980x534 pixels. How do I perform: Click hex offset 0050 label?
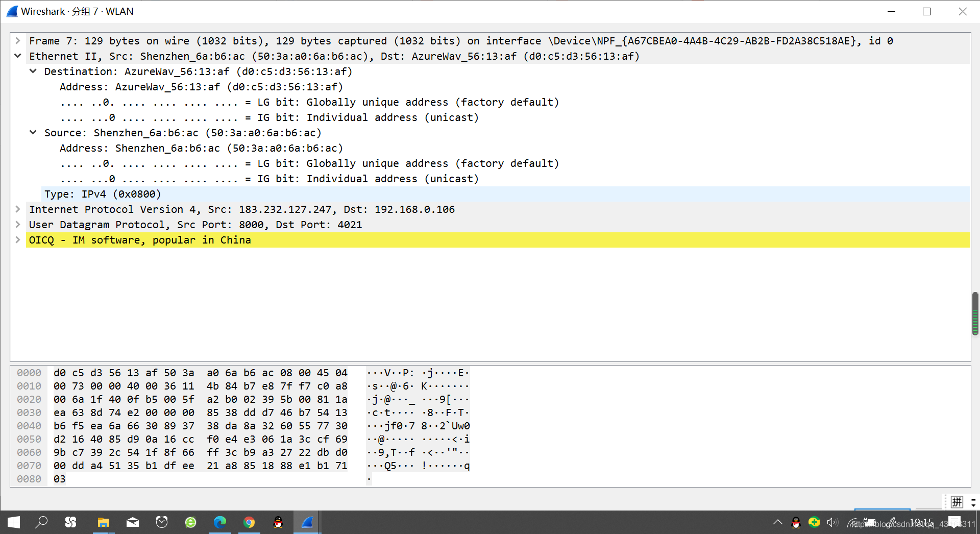pyautogui.click(x=29, y=439)
